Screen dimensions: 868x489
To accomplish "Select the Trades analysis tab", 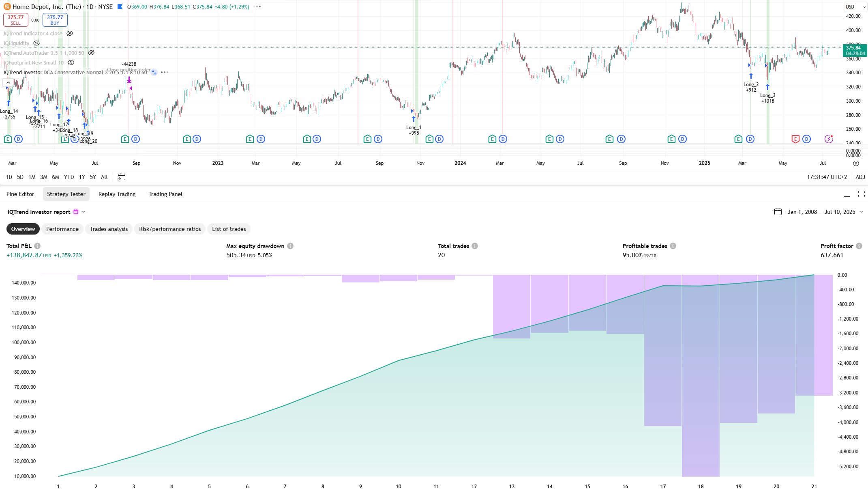I will 109,229.
